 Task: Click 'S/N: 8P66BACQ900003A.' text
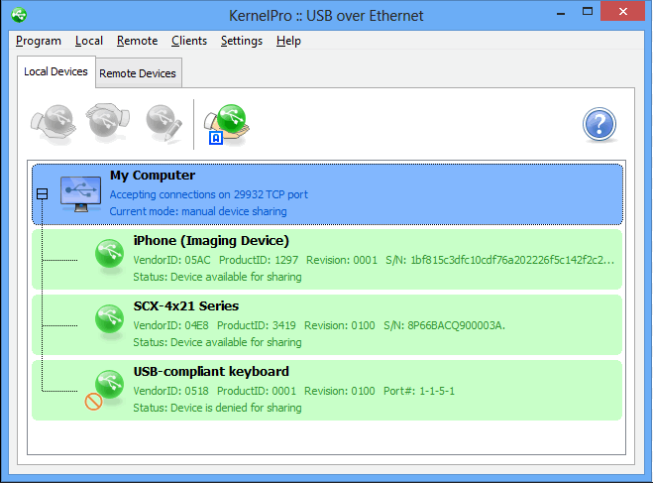tap(444, 326)
